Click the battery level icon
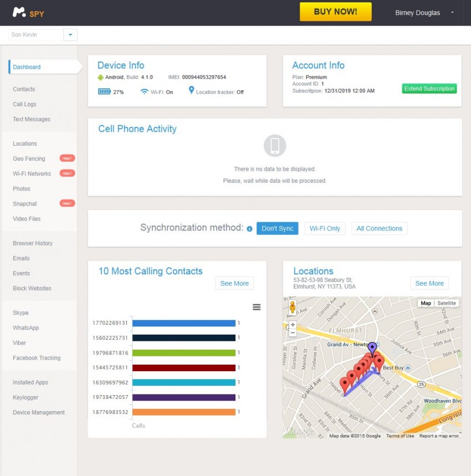Viewport: 471px width, 476px height. coord(104,91)
